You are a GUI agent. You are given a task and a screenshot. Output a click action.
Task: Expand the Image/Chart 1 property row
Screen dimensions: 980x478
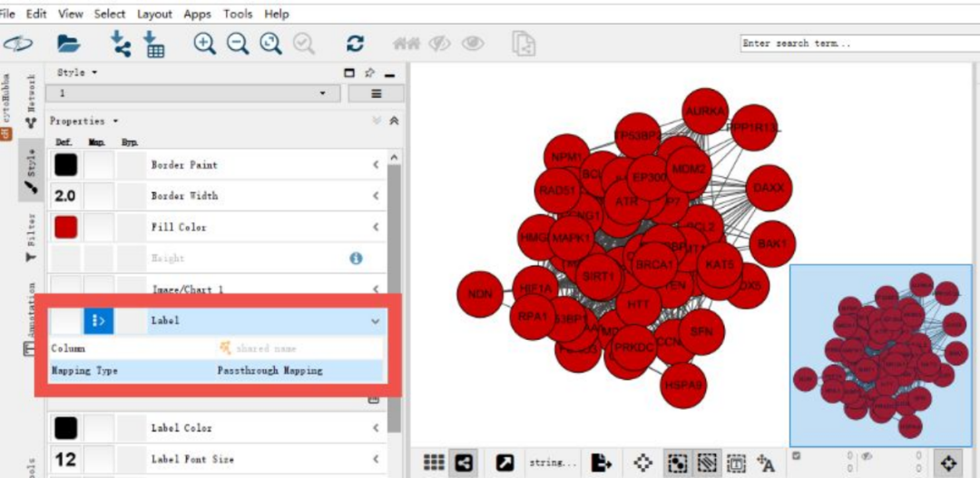376,288
